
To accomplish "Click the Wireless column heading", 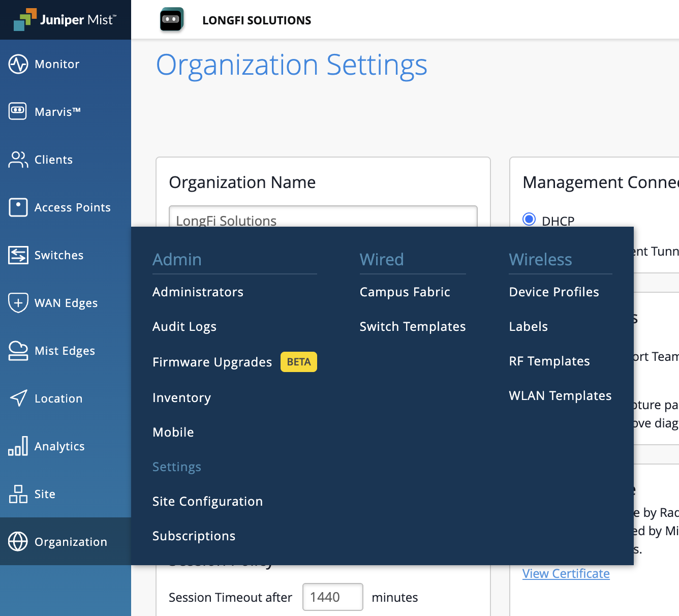I will point(540,259).
